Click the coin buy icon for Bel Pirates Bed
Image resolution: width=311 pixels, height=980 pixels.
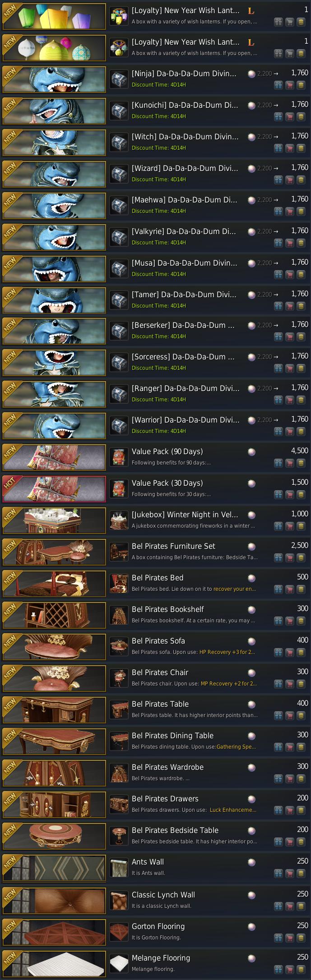[x=301, y=589]
